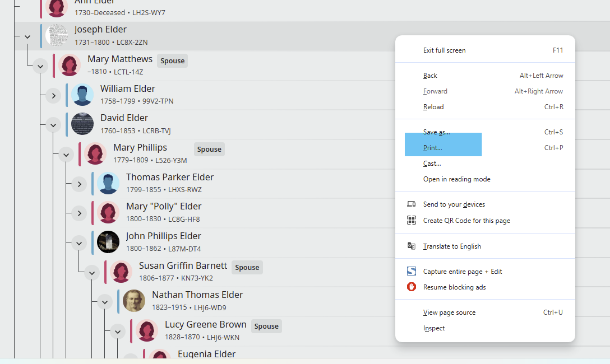Expand Mary "Polly" Elder's branch
Image resolution: width=610 pixels, height=364 pixels.
pyautogui.click(x=79, y=213)
